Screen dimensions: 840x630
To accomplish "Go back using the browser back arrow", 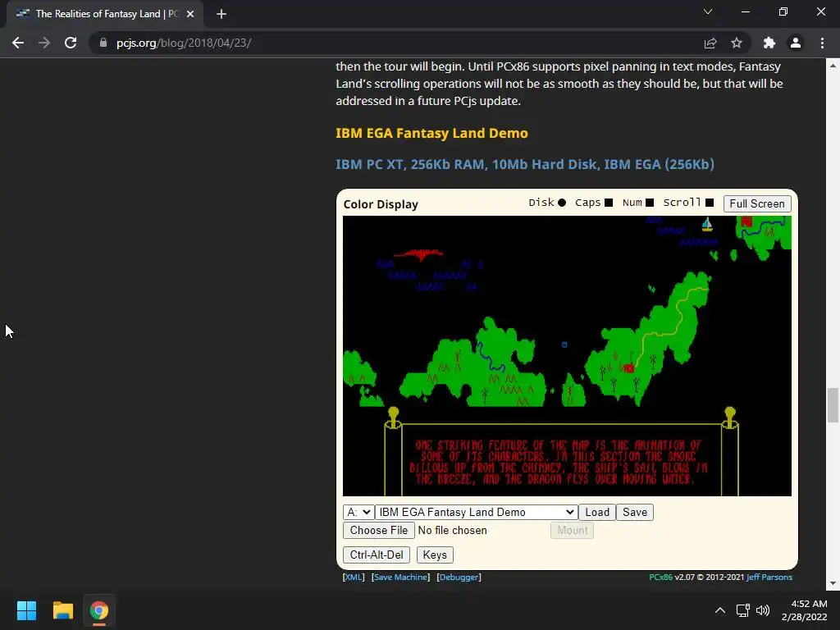I will click(18, 43).
